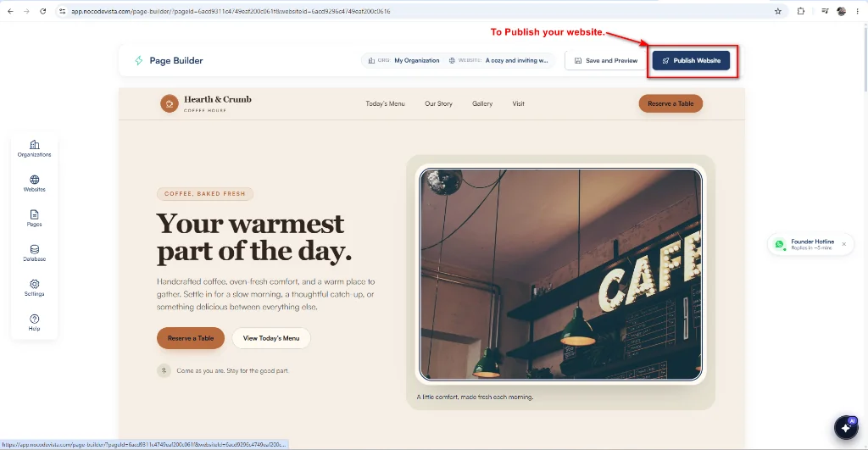Select the 'Your warmest part of the day.' heading
This screenshot has width=868, height=450.
pos(254,237)
